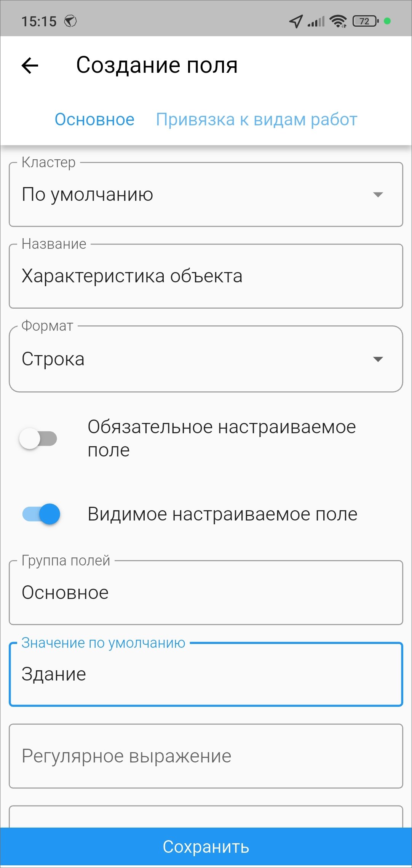The width and height of the screenshot is (412, 868).
Task: Edit the Значение по умолчанию field
Action: click(206, 674)
